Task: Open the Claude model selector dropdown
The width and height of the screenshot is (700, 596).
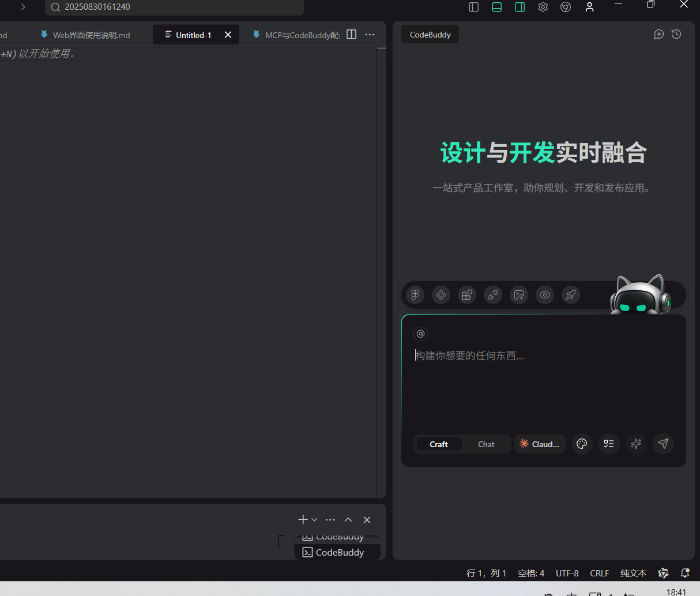Action: [x=540, y=444]
